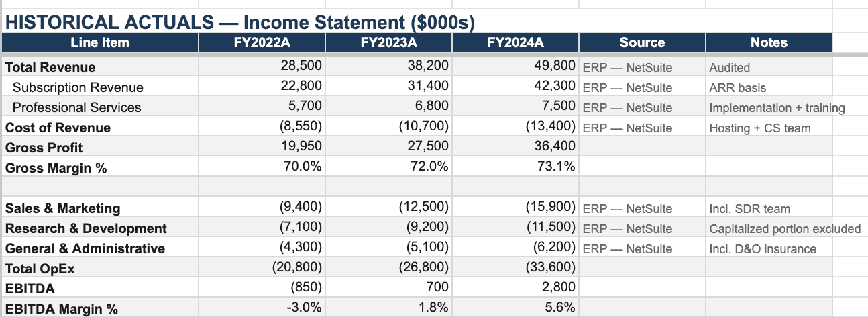This screenshot has width=868, height=317.
Task: Select the General & Administrative Source cell
Action: tap(642, 249)
